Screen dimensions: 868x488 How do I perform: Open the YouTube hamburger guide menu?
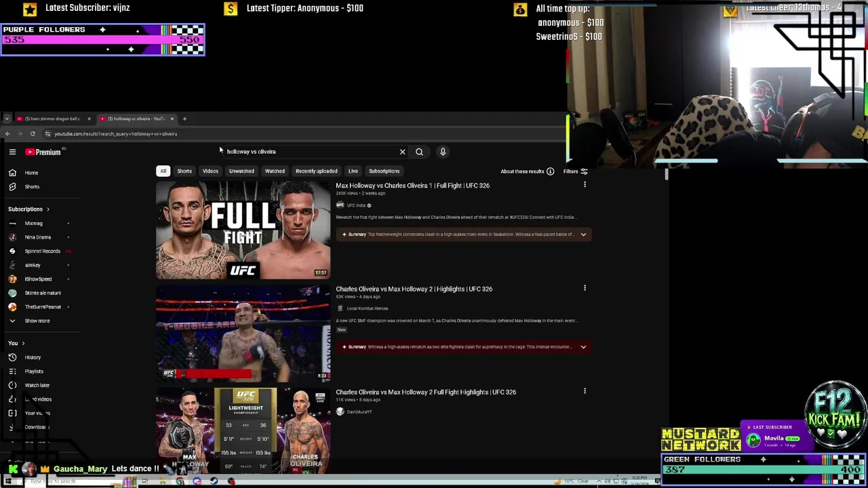pos(12,152)
